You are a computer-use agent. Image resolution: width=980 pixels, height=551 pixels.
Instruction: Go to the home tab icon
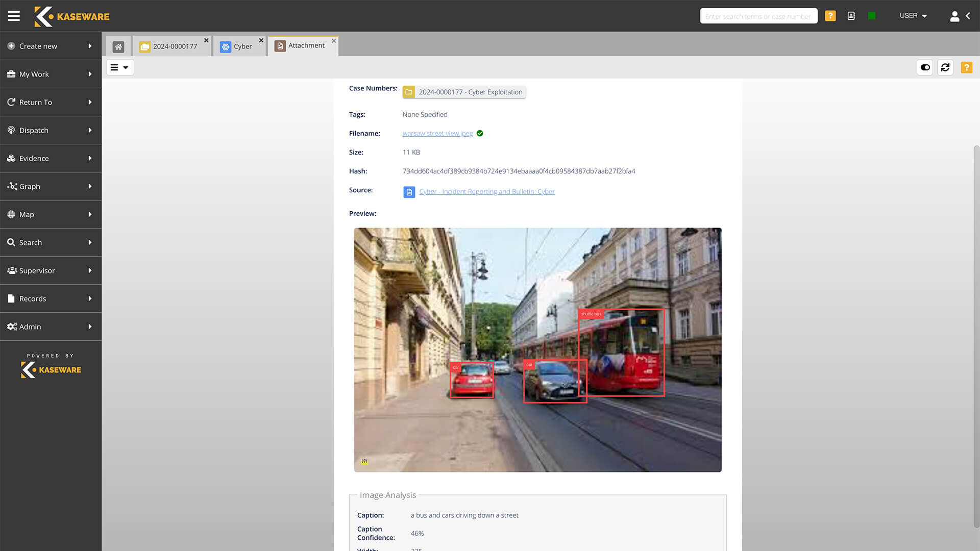[118, 46]
